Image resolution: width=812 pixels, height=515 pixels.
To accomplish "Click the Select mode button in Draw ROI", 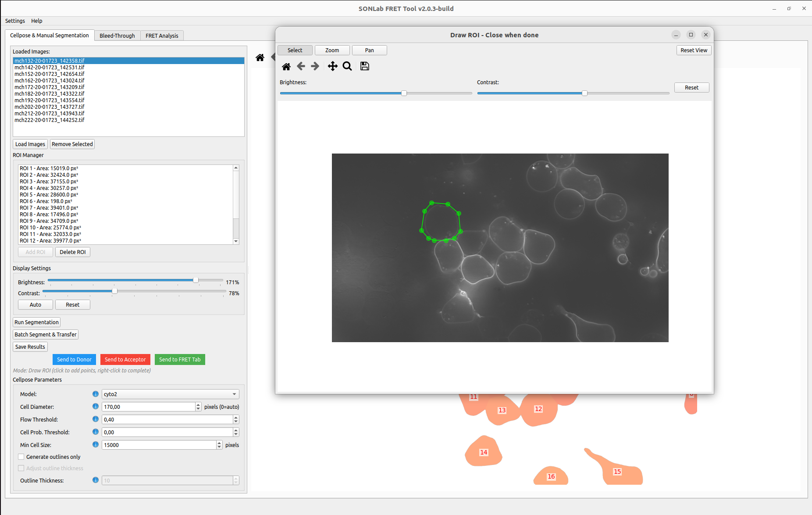I will point(295,50).
